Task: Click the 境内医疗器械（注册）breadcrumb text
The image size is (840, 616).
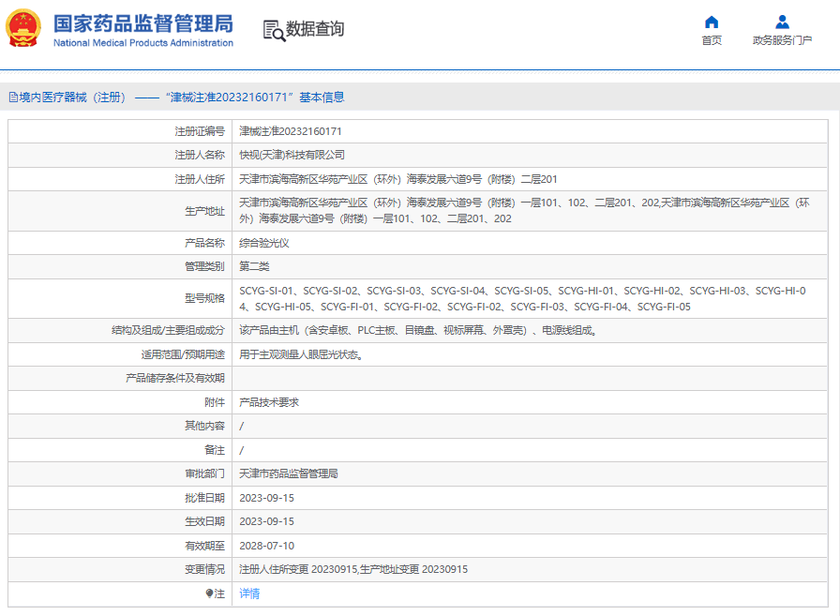Action: [72, 98]
